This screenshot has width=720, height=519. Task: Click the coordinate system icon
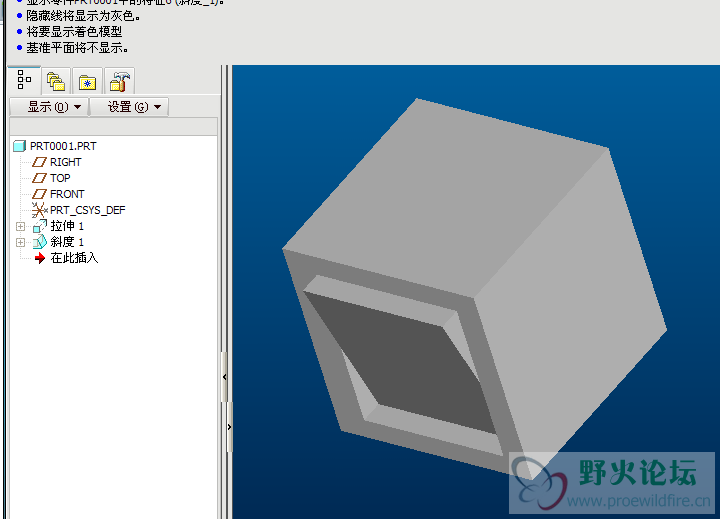(39, 210)
